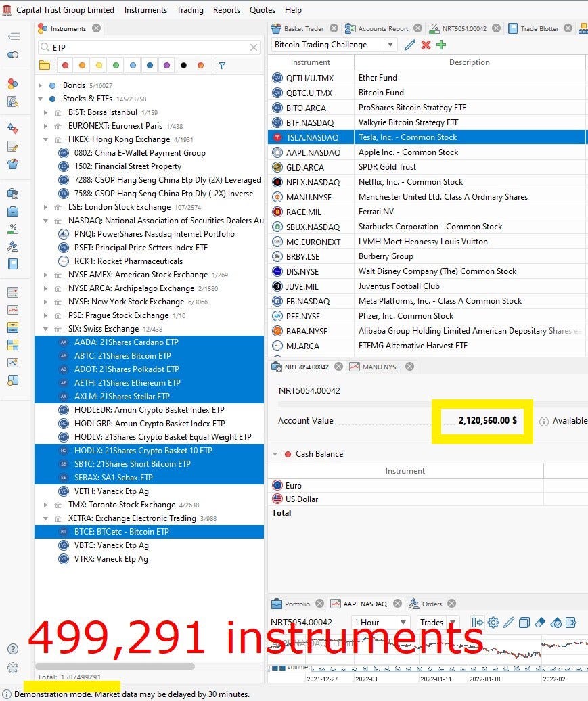Click the folder icon in filter bar
This screenshot has width=588, height=701.
44,65
